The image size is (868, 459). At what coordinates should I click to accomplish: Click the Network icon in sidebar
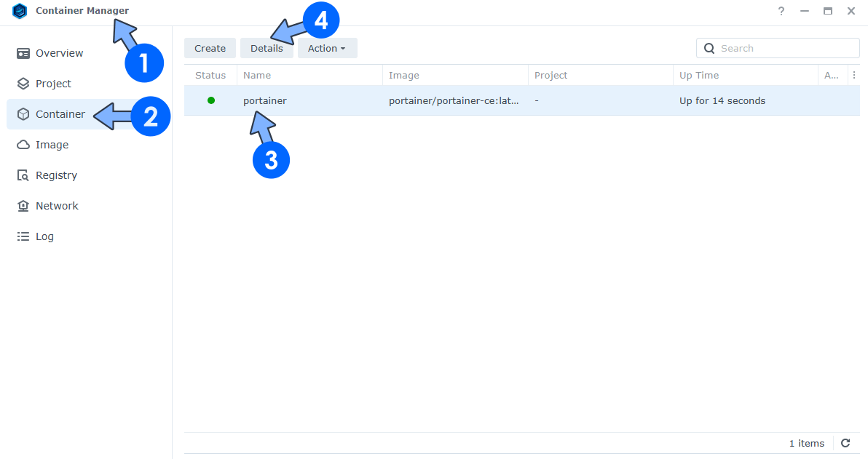23,206
